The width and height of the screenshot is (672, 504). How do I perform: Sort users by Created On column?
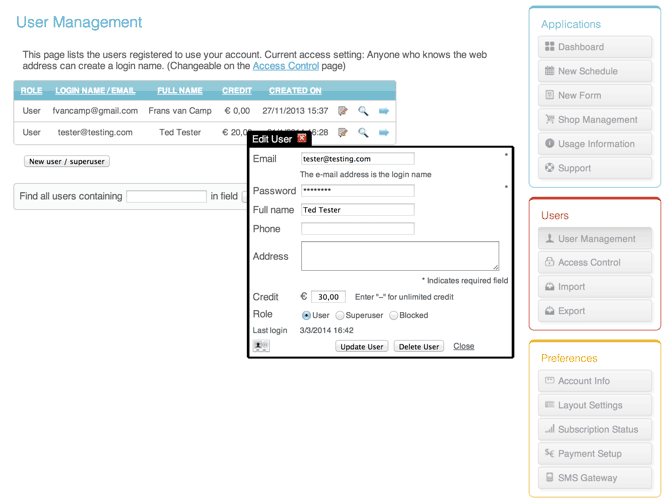point(295,91)
